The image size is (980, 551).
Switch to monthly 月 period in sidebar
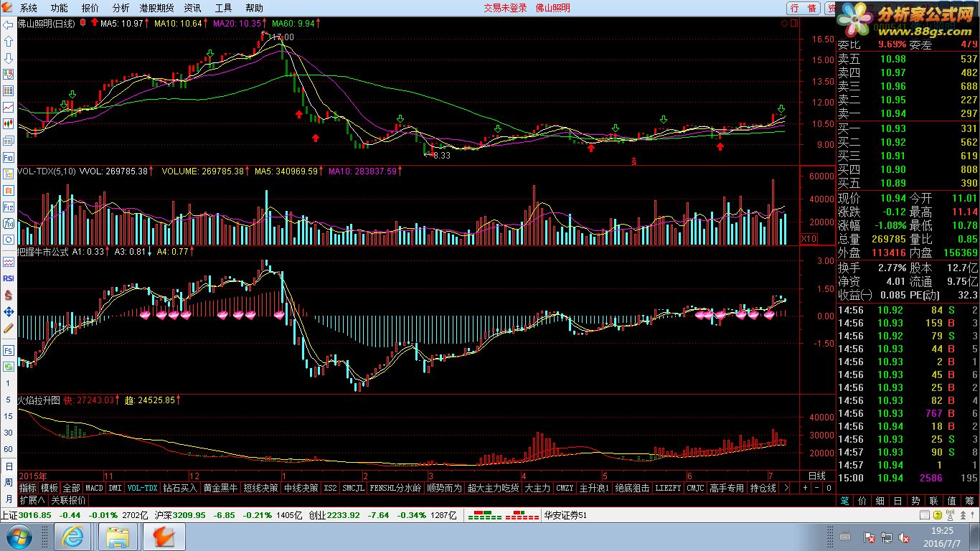click(x=9, y=499)
